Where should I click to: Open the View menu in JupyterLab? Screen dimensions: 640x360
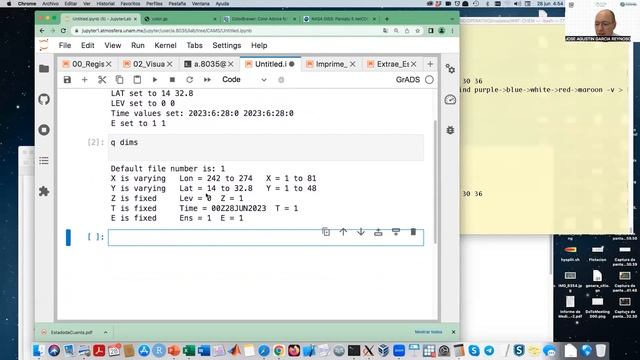point(113,45)
